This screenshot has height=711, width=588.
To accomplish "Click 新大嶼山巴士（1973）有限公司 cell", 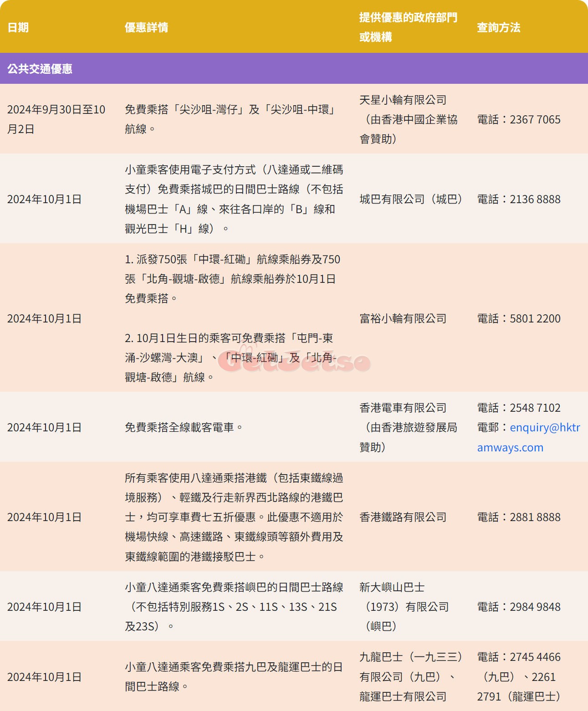I will point(404,607).
